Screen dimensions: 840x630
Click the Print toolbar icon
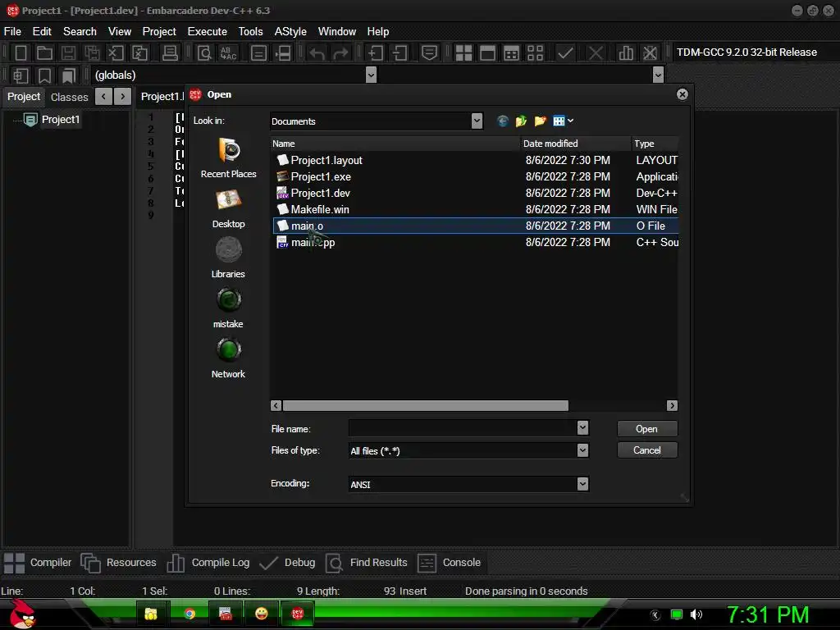(x=170, y=52)
